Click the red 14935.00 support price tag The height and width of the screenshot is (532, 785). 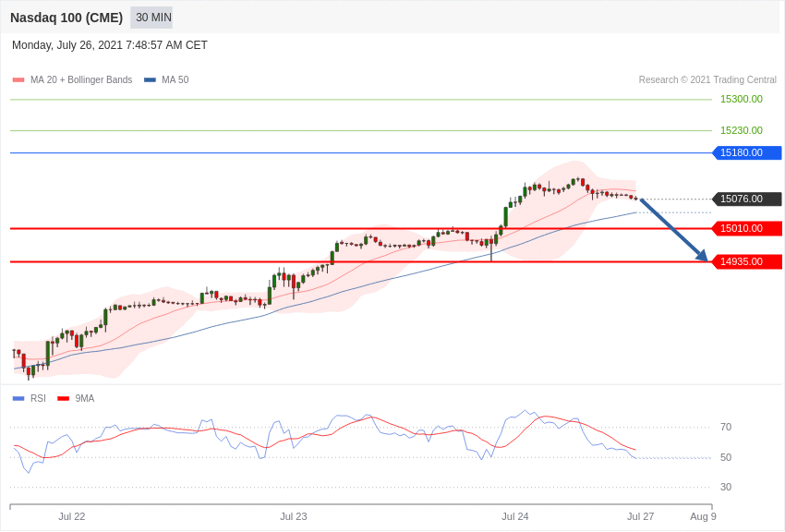pos(746,261)
